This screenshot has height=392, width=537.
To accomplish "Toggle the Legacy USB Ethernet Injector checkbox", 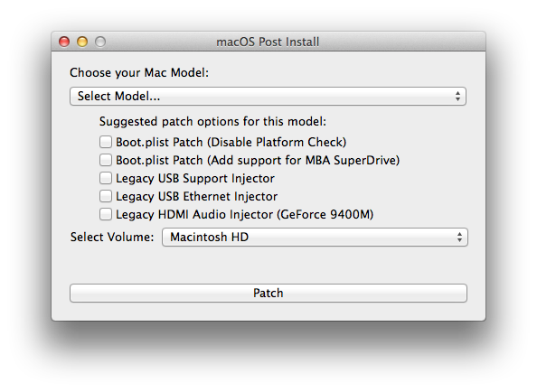I will [x=106, y=196].
